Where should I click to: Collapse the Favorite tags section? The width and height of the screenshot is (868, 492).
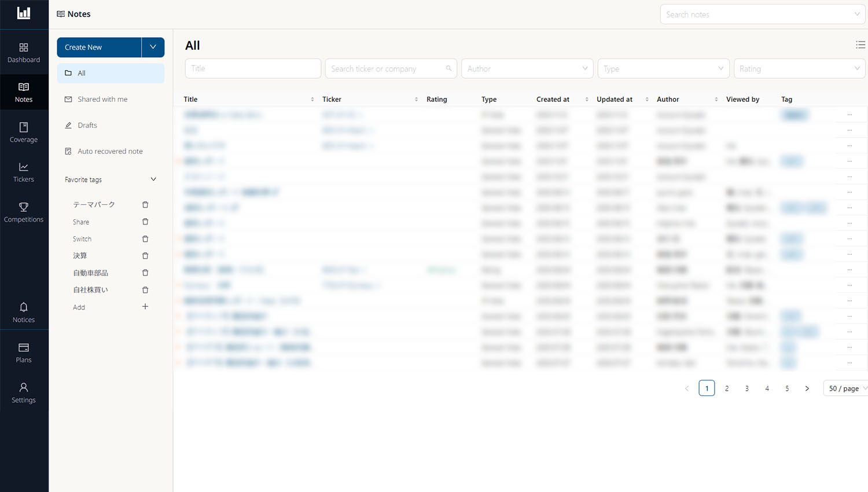[153, 179]
